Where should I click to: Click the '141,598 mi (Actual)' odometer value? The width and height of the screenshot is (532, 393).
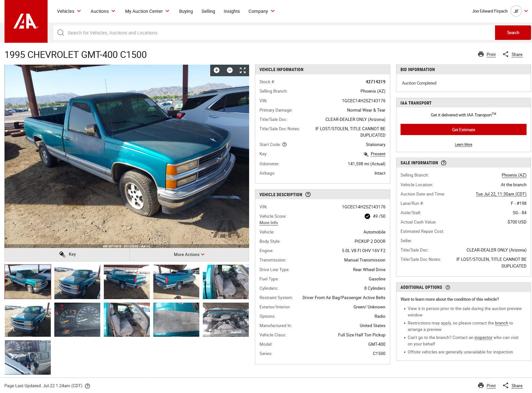366,164
